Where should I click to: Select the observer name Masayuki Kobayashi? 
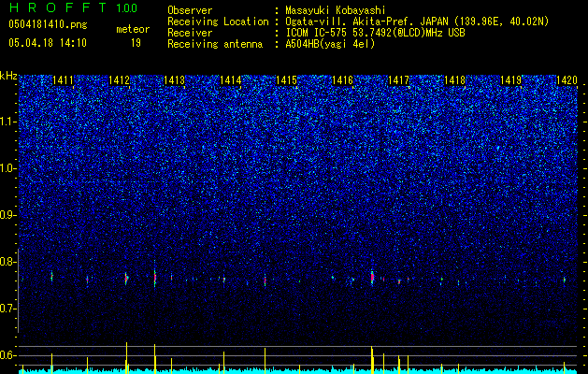point(336,10)
